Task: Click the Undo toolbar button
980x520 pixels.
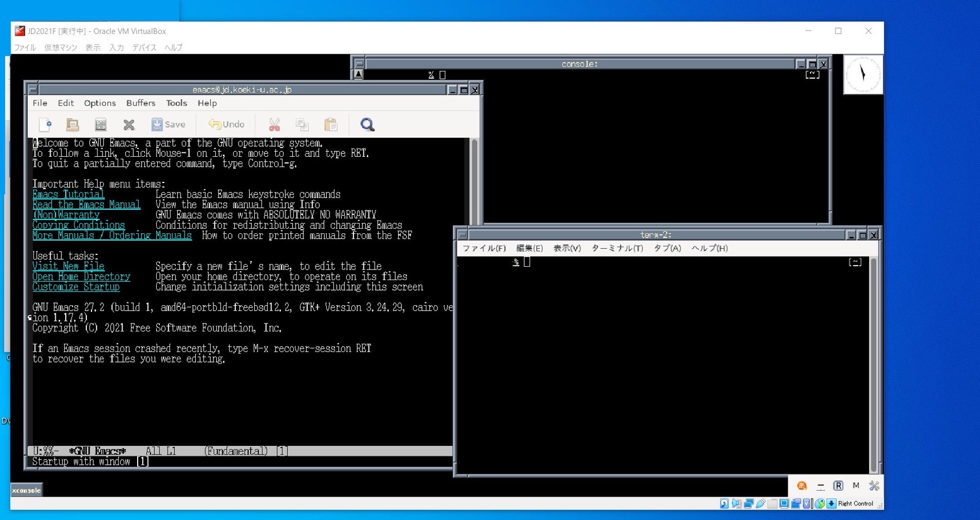Action: click(226, 124)
